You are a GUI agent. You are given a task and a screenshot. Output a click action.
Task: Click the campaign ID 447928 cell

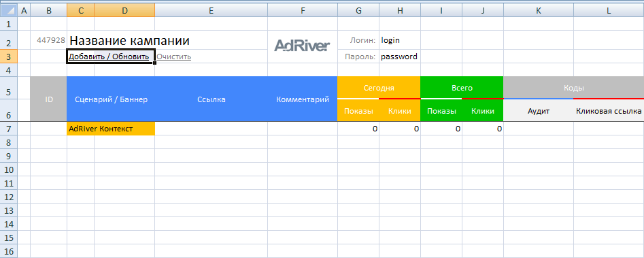49,40
